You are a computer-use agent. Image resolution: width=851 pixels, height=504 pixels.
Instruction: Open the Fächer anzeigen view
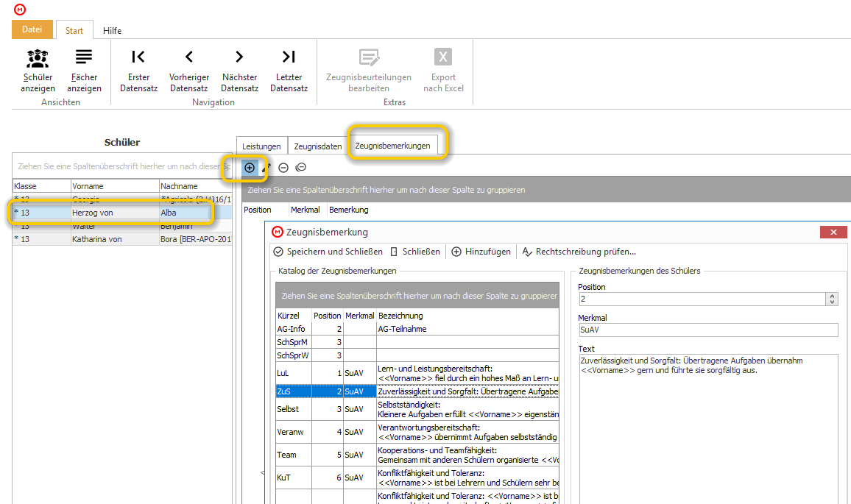coord(84,71)
